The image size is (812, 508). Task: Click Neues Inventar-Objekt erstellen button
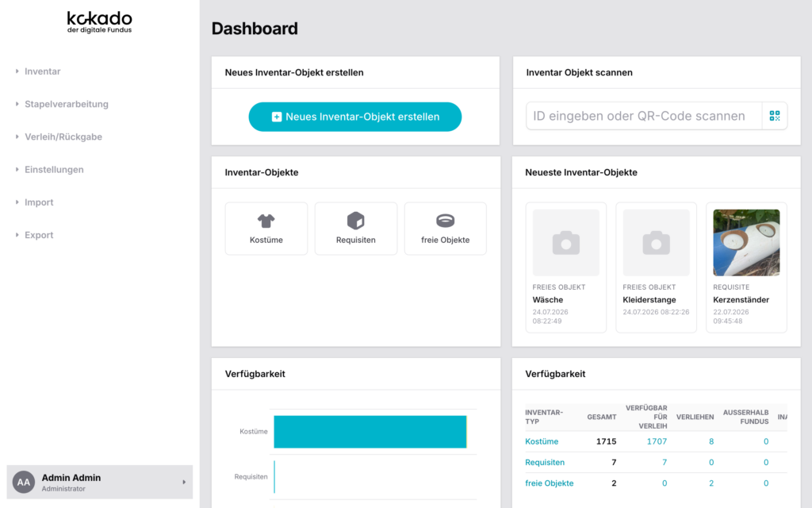[355, 117]
